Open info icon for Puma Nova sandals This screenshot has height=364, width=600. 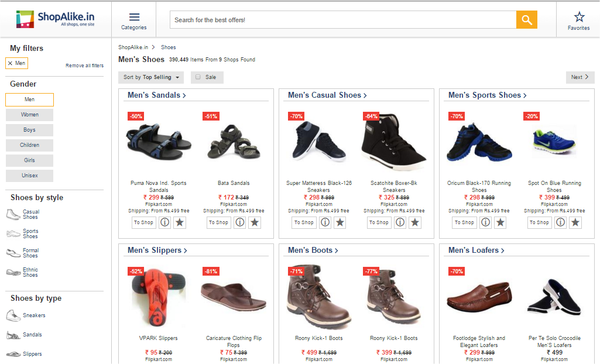(165, 222)
